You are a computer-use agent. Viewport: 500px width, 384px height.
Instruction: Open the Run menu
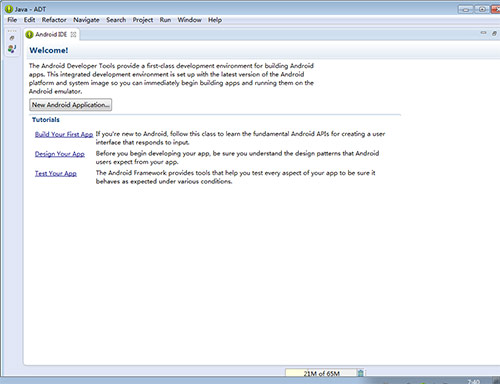(x=165, y=20)
